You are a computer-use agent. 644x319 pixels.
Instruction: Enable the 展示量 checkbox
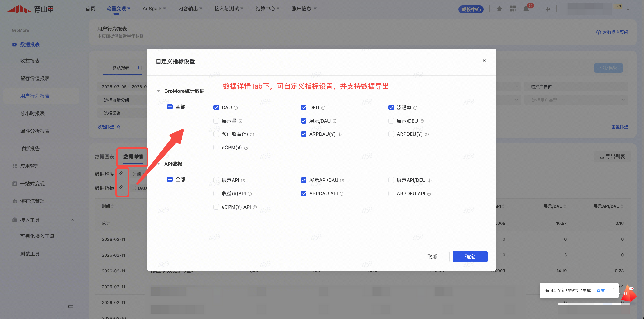point(216,121)
